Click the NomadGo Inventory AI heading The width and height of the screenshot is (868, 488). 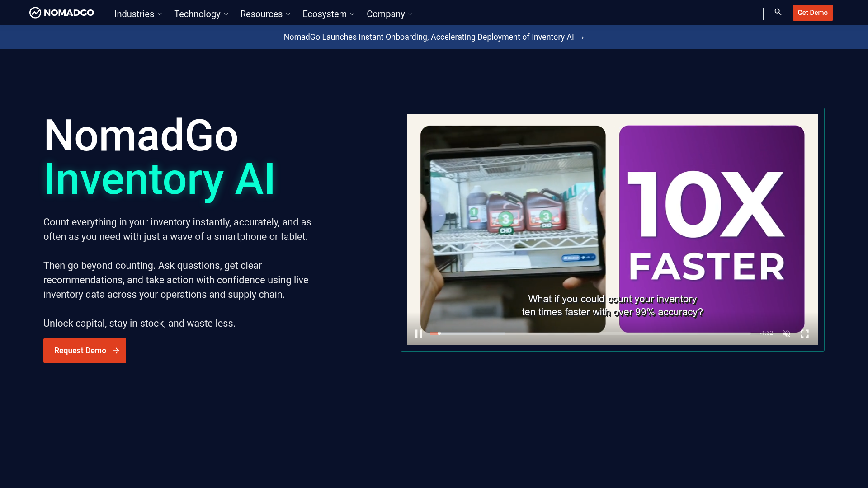click(x=159, y=157)
